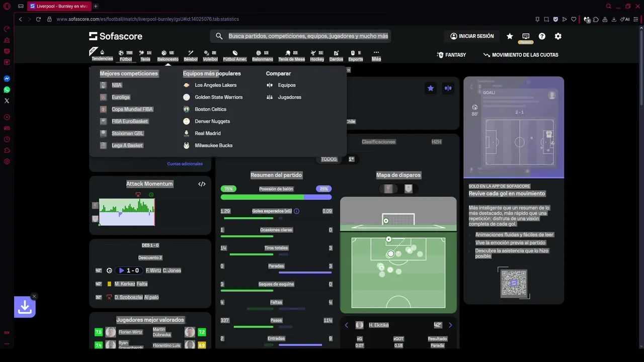644x362 pixels.
Task: Toggle match favorite star
Action: pyautogui.click(x=431, y=88)
